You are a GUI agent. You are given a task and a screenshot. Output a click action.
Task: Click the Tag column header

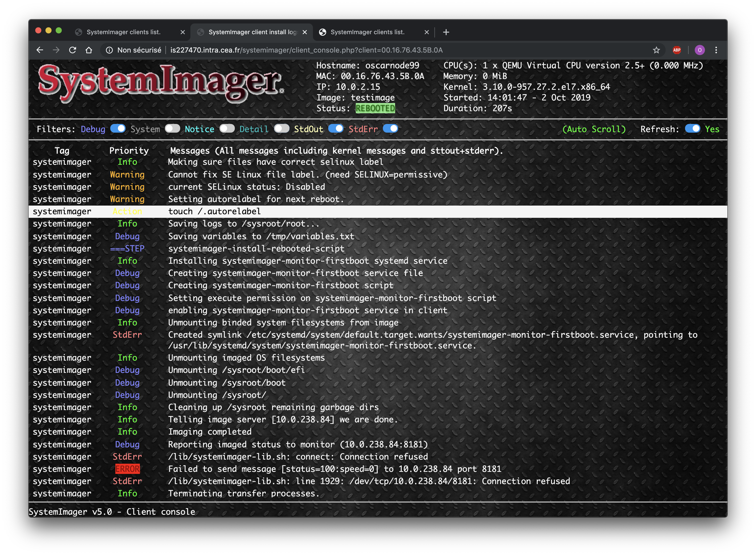click(x=62, y=151)
